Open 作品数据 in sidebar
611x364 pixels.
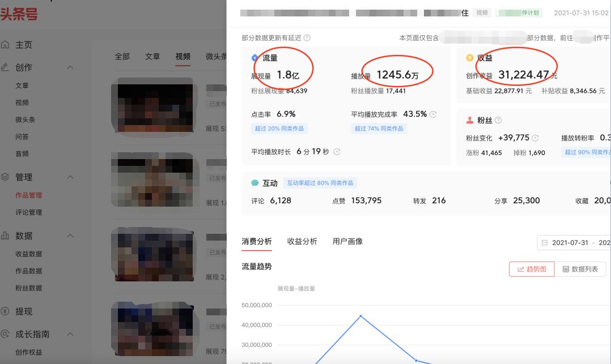28,271
